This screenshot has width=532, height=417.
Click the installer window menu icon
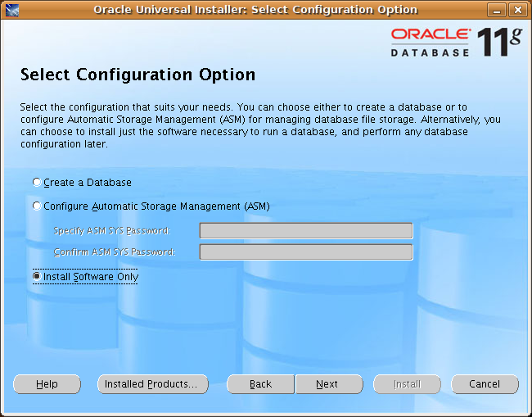(x=12, y=10)
